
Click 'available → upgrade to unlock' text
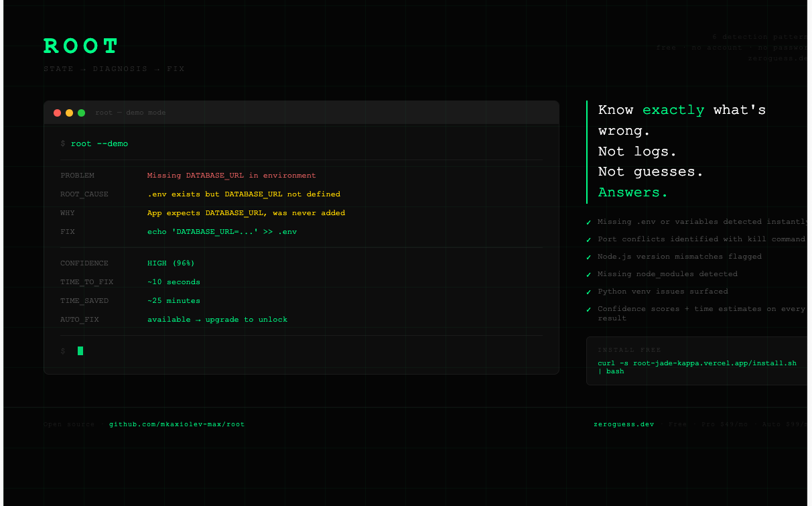(218, 320)
